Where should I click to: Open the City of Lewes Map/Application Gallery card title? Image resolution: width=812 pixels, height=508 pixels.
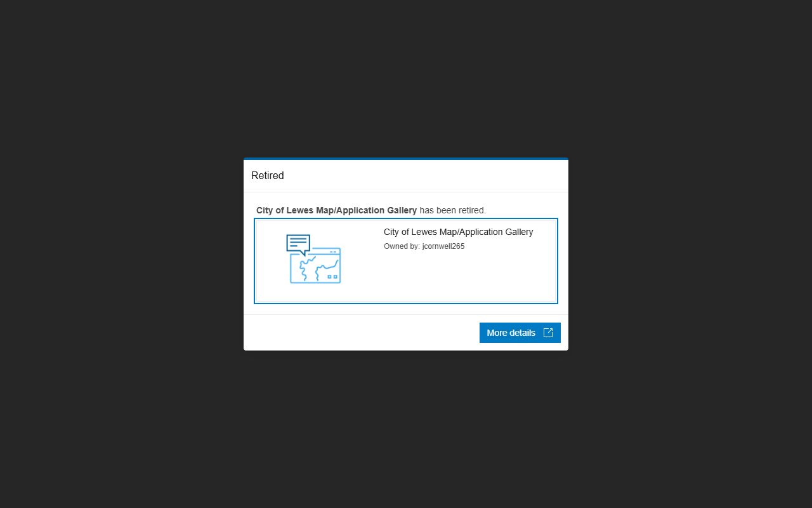[458, 232]
